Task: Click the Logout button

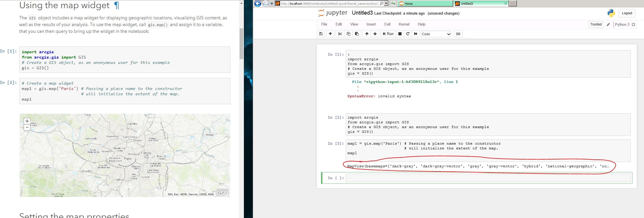Action: (627, 13)
